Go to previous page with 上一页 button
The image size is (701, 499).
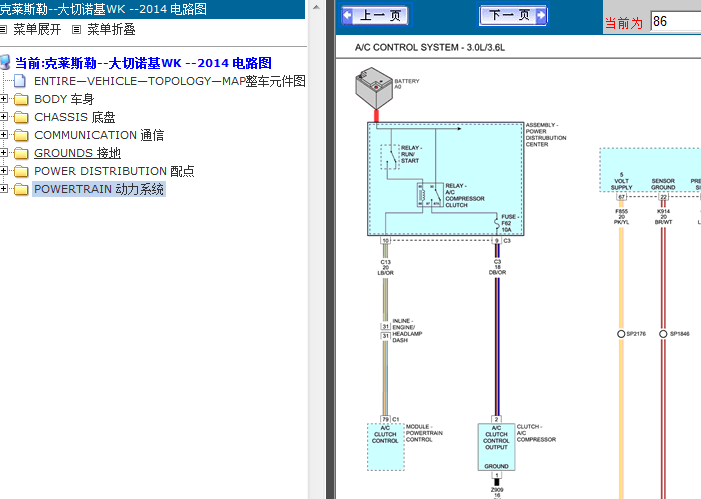(375, 16)
